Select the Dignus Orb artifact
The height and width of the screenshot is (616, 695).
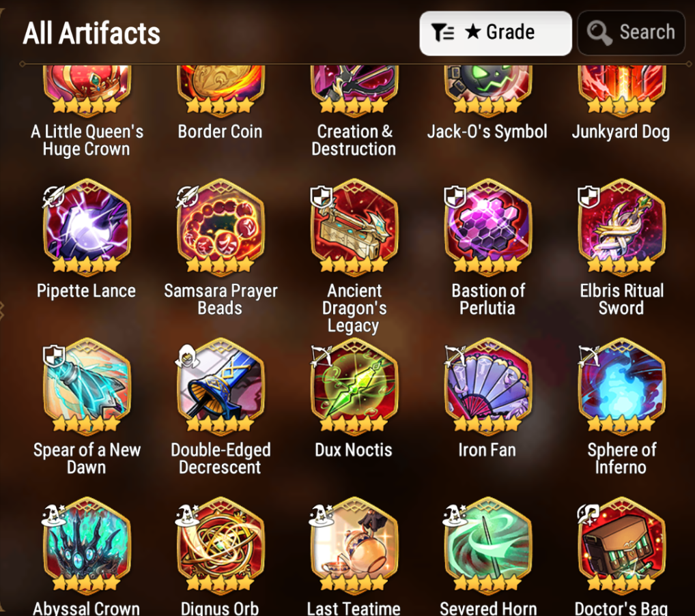point(221,544)
